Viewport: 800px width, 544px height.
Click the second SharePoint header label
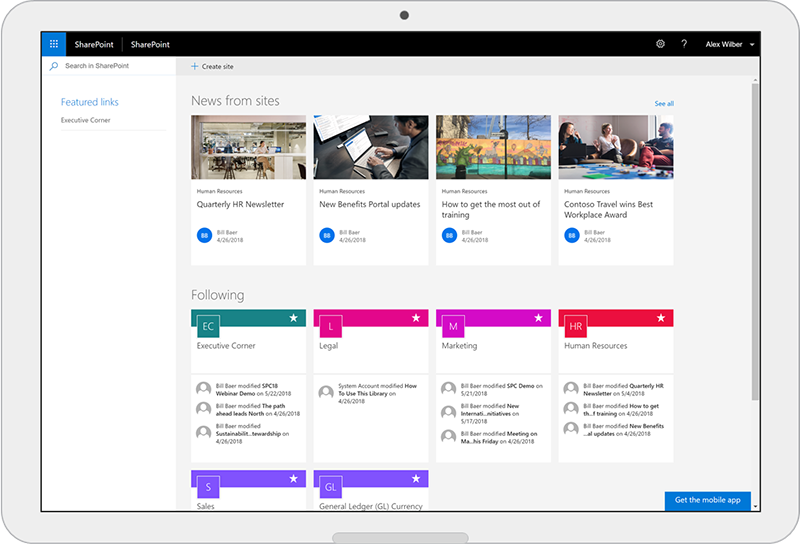click(150, 44)
